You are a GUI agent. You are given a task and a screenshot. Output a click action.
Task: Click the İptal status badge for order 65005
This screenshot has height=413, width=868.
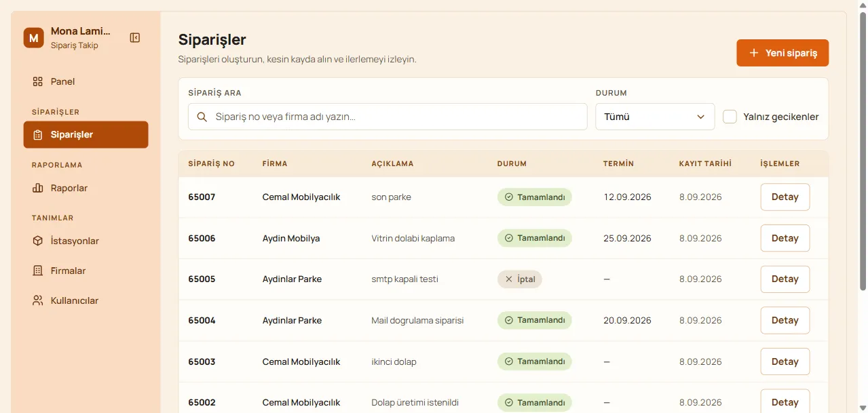(x=520, y=279)
